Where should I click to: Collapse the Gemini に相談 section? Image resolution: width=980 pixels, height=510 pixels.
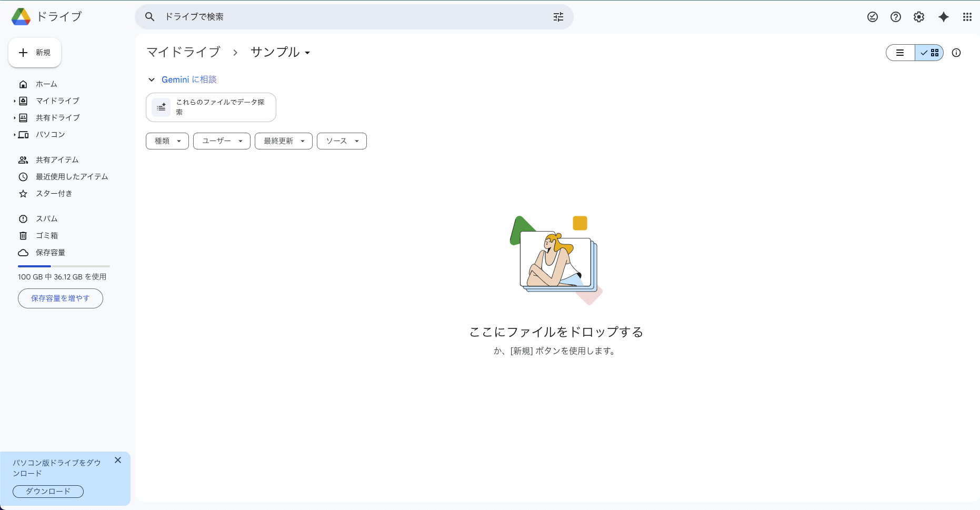[152, 79]
